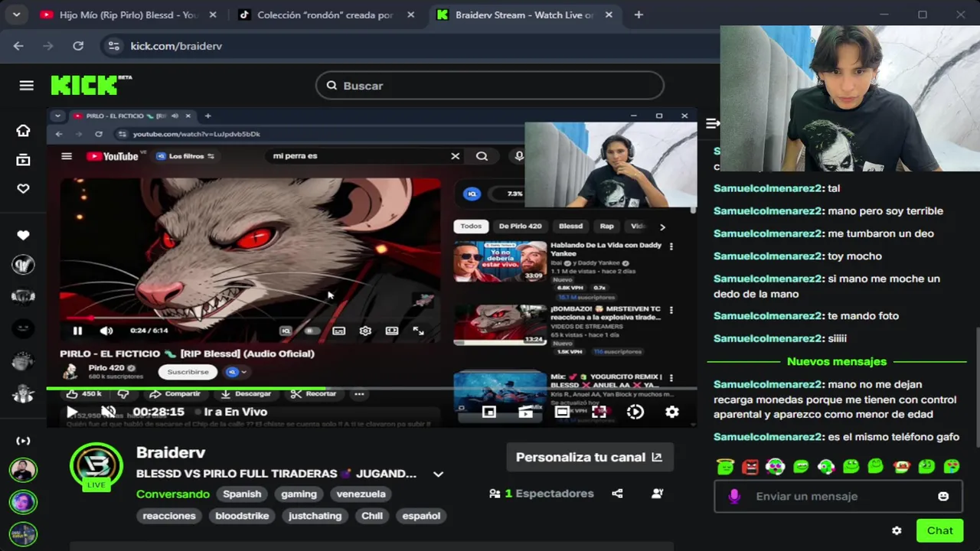
Task: Select the De Pirlo 420 chip
Action: (x=520, y=227)
